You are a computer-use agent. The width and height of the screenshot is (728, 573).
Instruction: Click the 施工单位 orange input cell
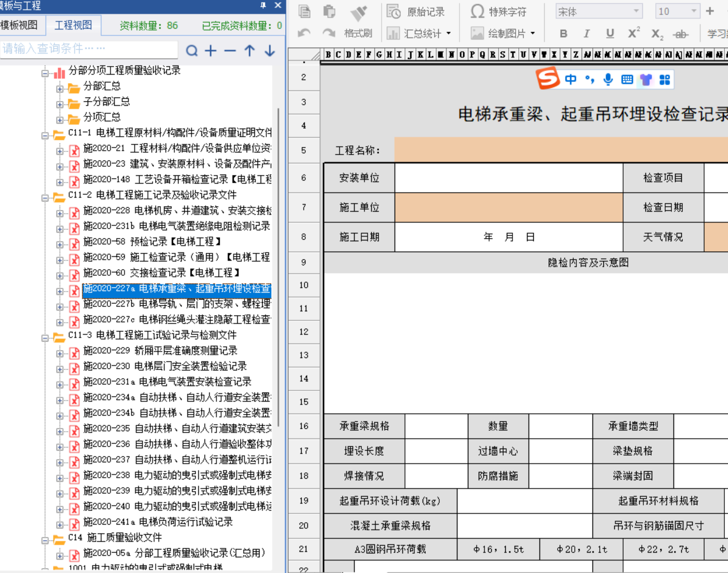509,208
